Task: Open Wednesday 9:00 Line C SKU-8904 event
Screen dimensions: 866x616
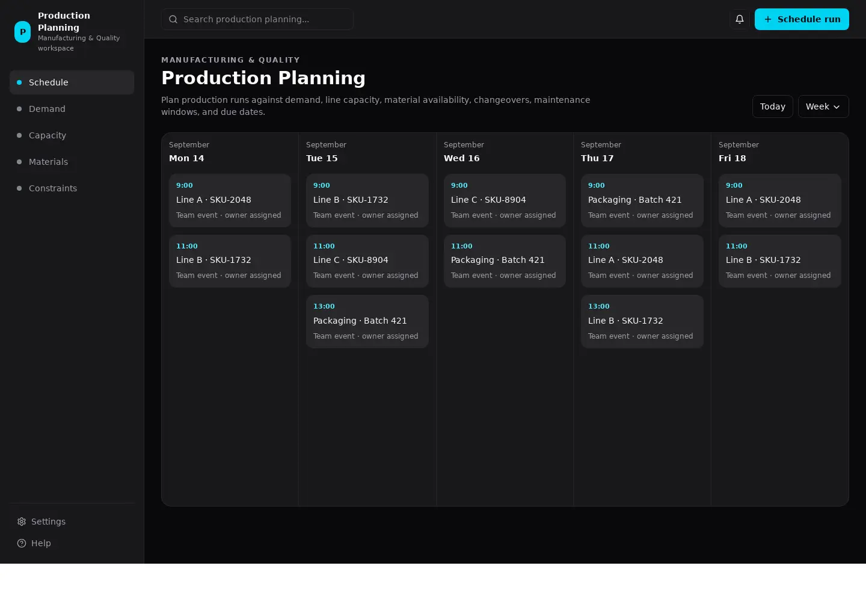Action: pyautogui.click(x=505, y=200)
